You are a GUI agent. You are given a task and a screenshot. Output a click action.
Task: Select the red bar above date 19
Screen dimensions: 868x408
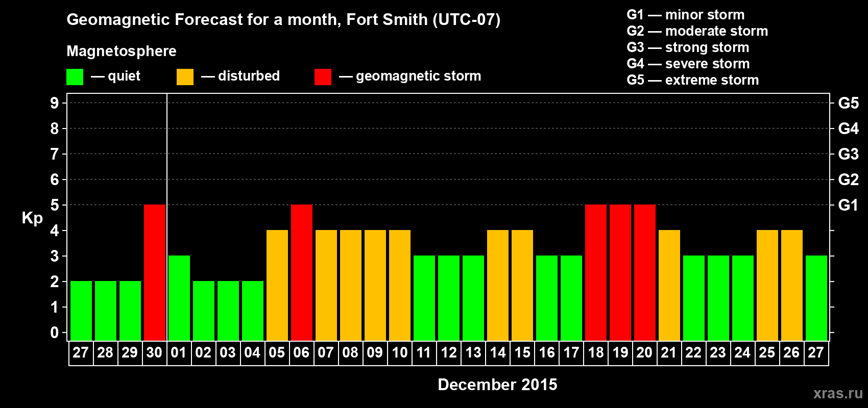coord(620,272)
